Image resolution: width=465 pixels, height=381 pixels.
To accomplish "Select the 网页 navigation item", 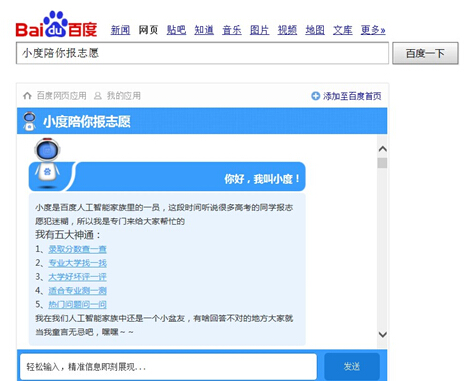I will 148,30.
